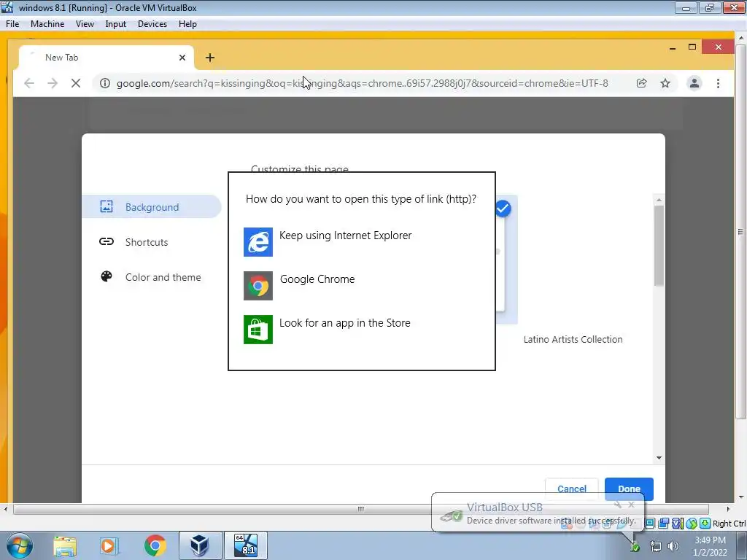Screen dimensions: 747x560
Task: Stop loading the page with X button
Action: click(76, 83)
